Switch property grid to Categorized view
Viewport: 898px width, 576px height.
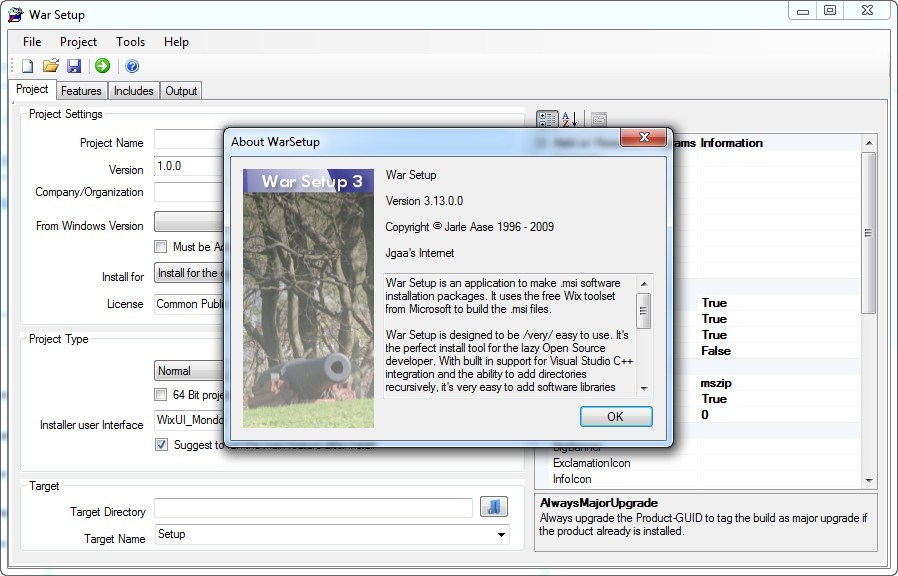tap(547, 119)
